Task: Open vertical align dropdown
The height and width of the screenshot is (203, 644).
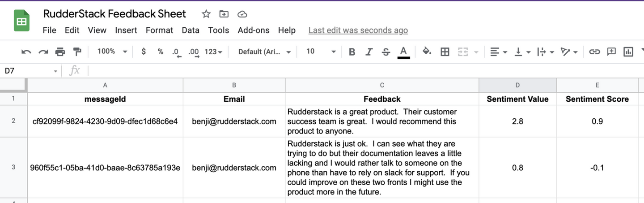Action: 522,52
